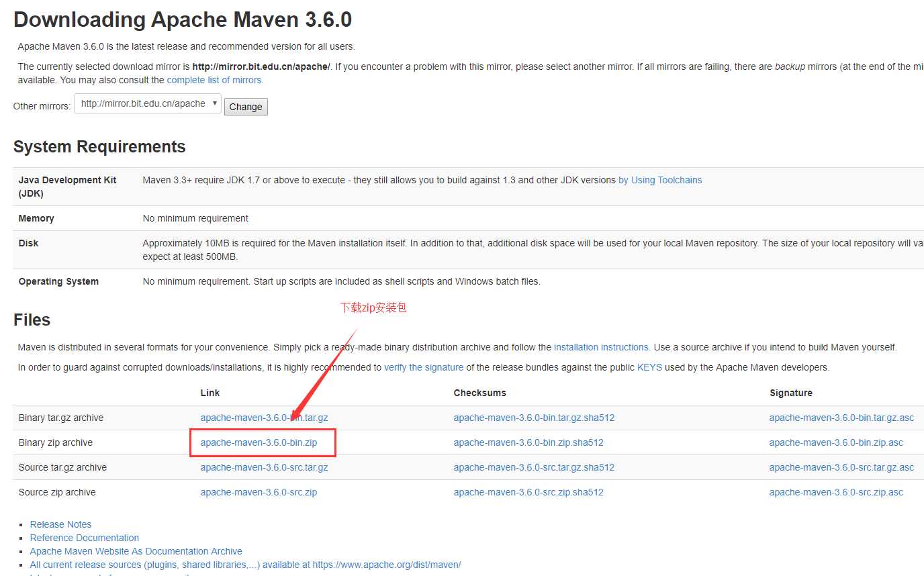
Task: Click the Downloading Apache Maven 3.6.0 title
Action: pos(183,19)
